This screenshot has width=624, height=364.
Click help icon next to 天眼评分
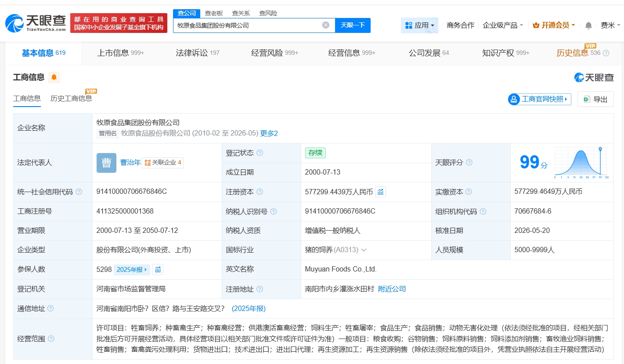coord(469,162)
